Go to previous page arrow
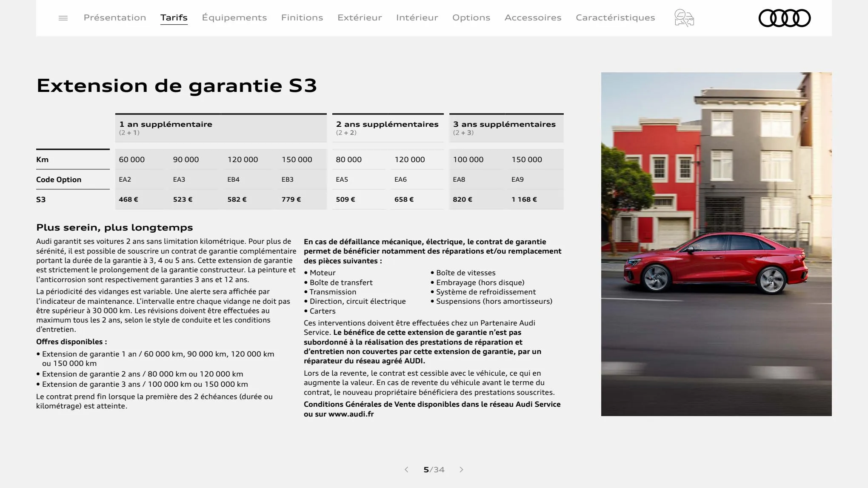Image resolution: width=868 pixels, height=488 pixels. click(x=406, y=470)
